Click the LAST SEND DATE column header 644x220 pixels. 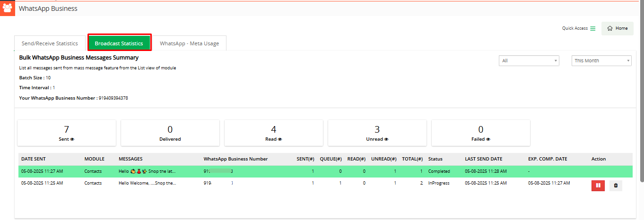pos(484,159)
